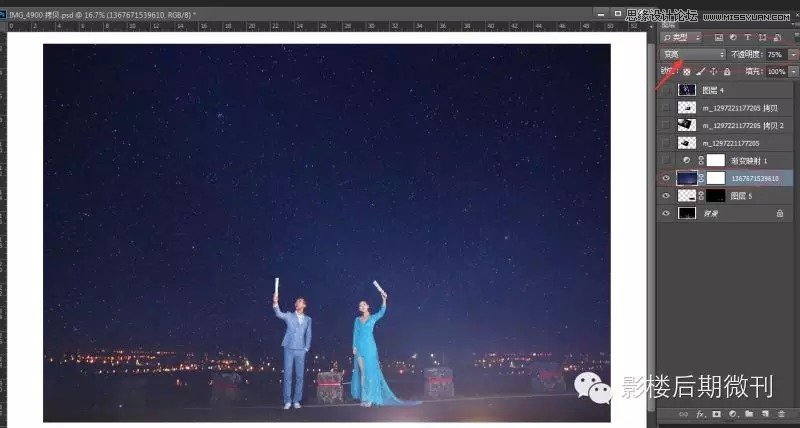Image resolution: width=800 pixels, height=428 pixels.
Task: Click the 渐变映射 1 adjustment icon
Action: click(687, 160)
